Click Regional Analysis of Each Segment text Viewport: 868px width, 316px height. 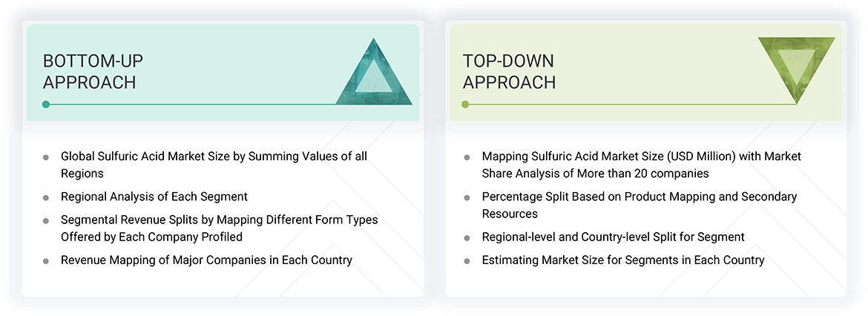click(x=154, y=197)
